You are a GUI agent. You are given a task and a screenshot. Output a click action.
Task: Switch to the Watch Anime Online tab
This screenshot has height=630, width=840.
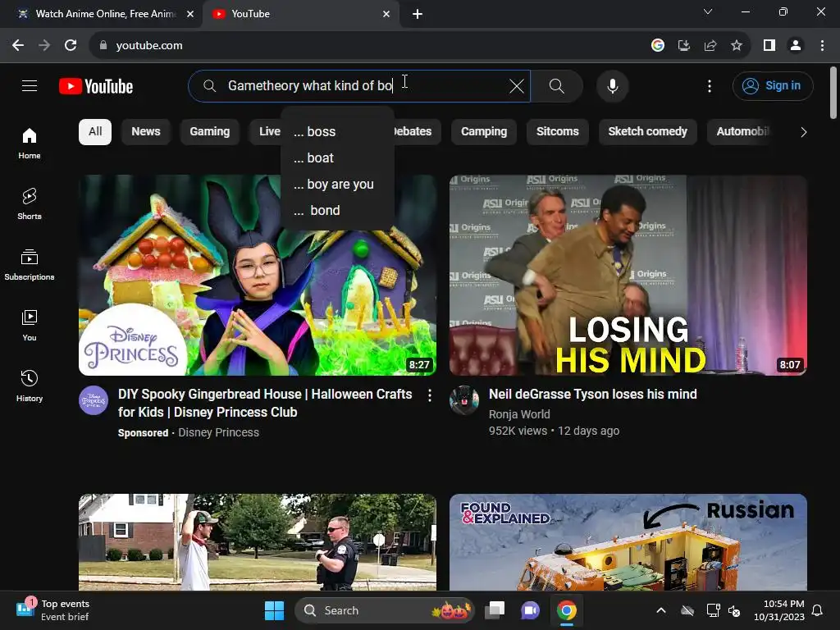point(105,14)
